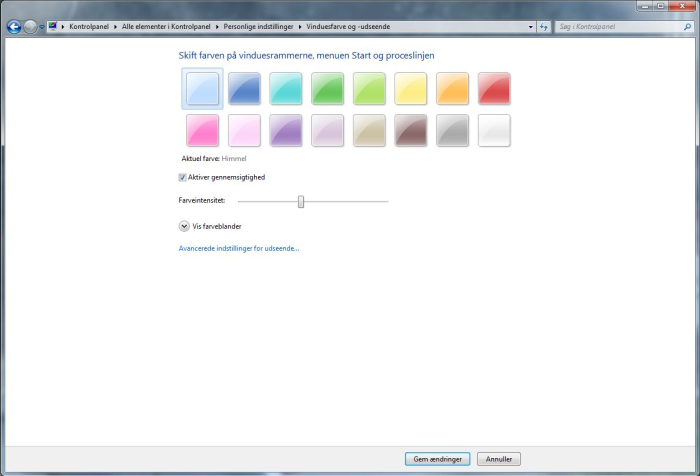700x476 pixels.
Task: Select the hot pink color swatch
Action: pyautogui.click(x=202, y=130)
